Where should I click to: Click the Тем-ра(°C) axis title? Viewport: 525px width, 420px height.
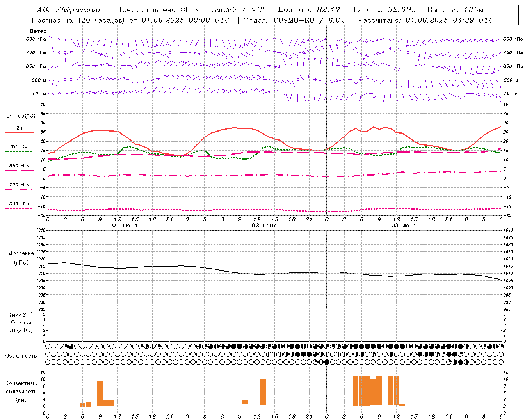tap(19, 116)
